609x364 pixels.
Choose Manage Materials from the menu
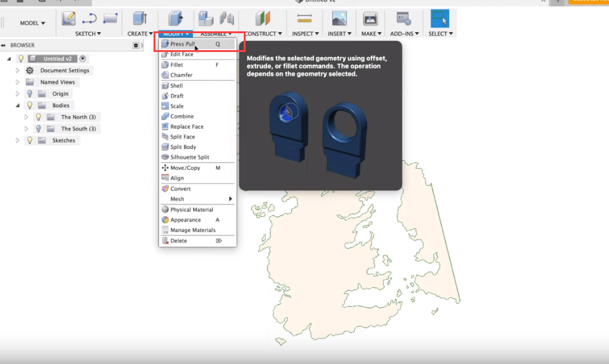point(197,230)
